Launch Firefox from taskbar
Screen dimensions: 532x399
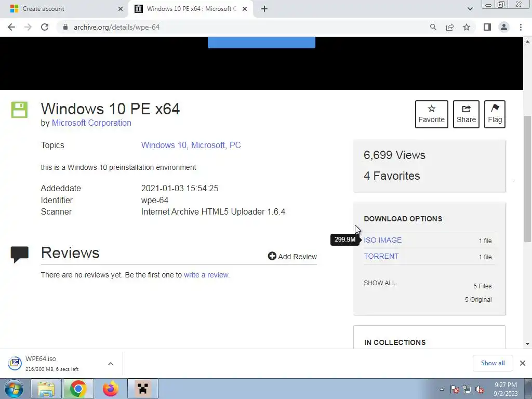pyautogui.click(x=111, y=389)
